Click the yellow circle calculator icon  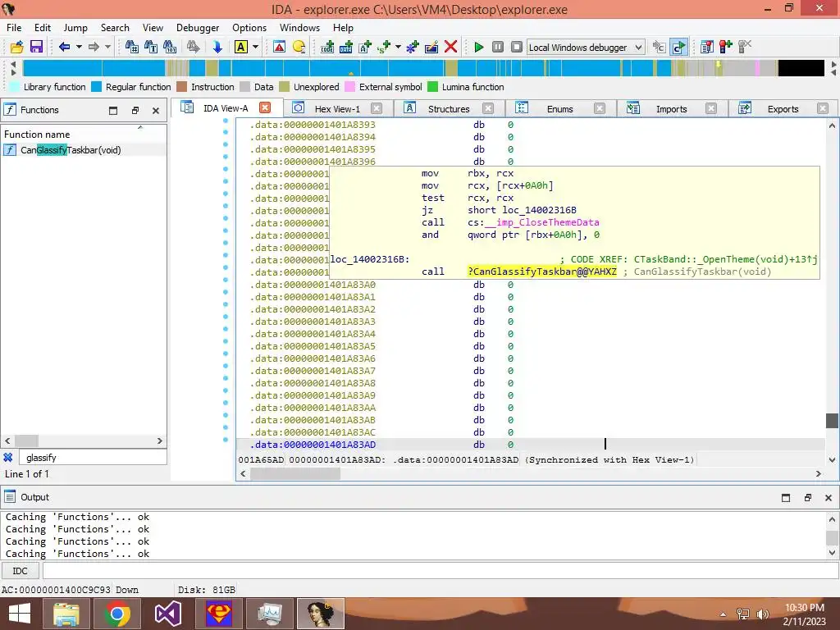click(299, 47)
